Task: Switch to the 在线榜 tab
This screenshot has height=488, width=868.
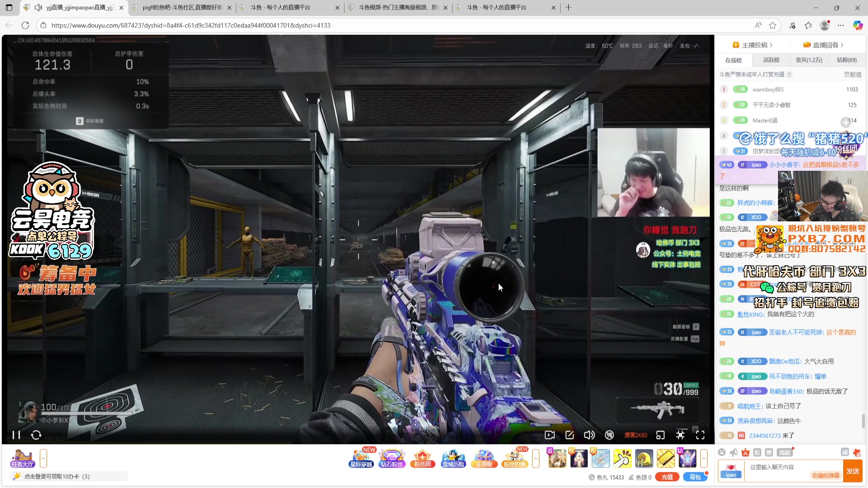Action: pos(733,60)
